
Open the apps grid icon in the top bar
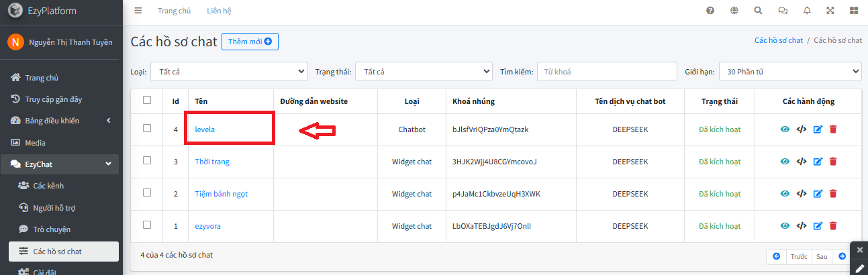[854, 11]
